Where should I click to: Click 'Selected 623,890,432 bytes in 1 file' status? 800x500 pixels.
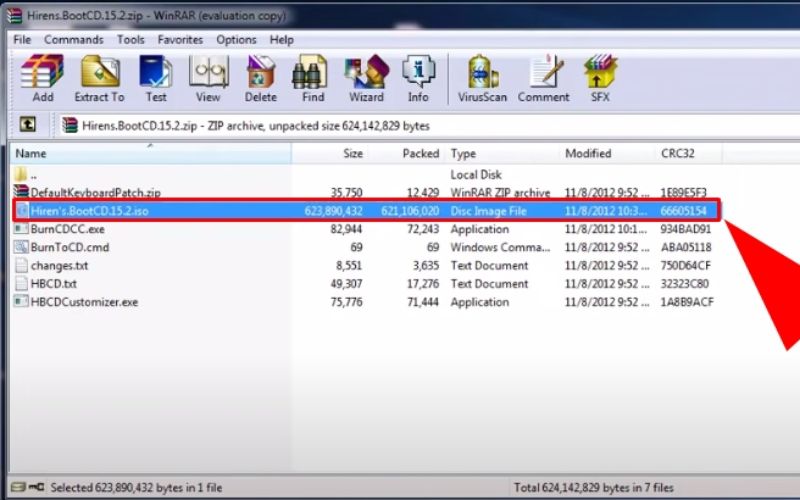click(136, 488)
